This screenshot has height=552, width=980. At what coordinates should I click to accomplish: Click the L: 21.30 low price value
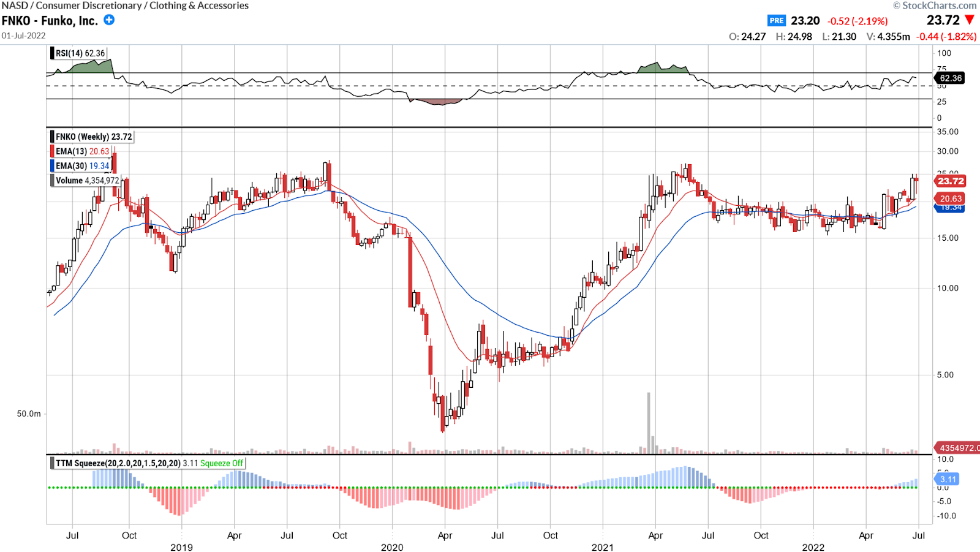(839, 37)
